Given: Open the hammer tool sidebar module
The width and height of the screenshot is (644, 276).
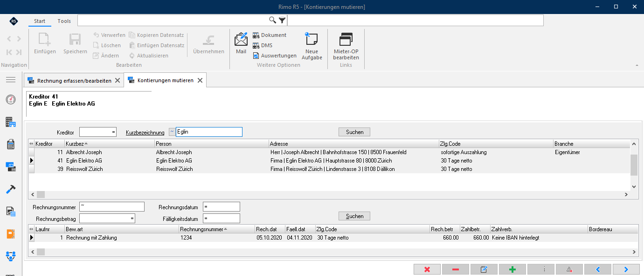Looking at the screenshot, I should [x=11, y=189].
